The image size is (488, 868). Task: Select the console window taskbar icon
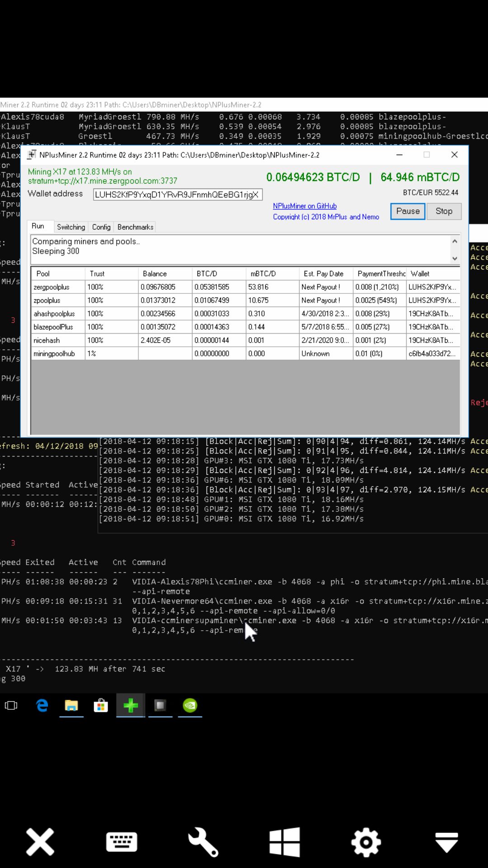coord(160,705)
